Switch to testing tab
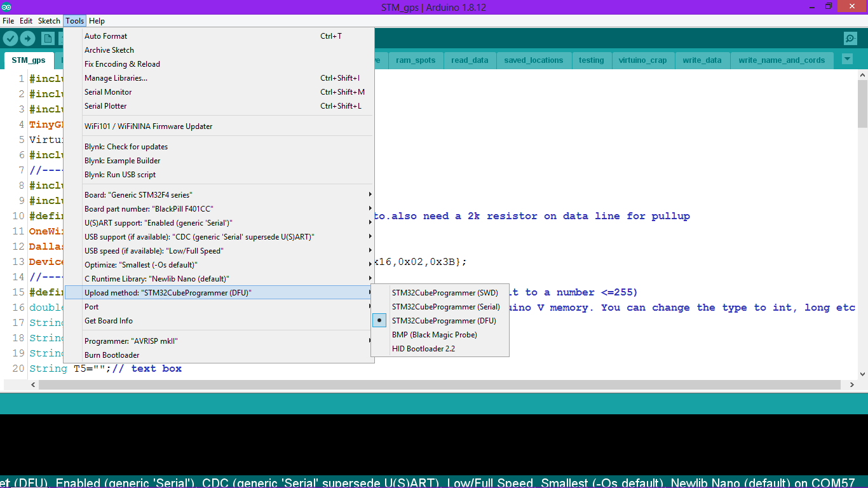The image size is (868, 488). click(591, 60)
